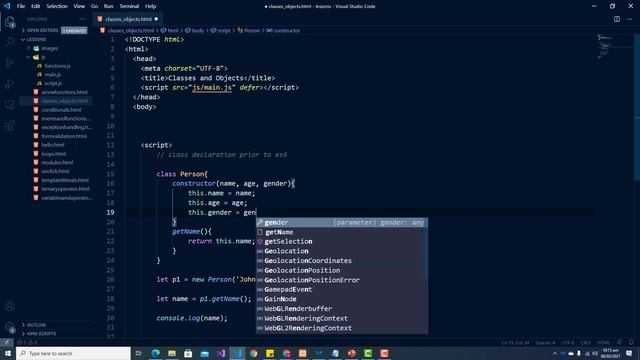Click the HTML language mode in status bar

coord(603,343)
